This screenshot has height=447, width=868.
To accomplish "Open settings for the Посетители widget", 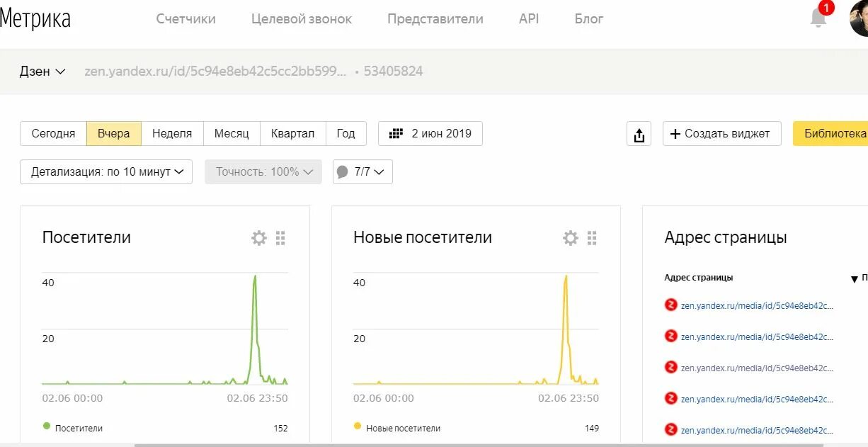I will pyautogui.click(x=258, y=238).
